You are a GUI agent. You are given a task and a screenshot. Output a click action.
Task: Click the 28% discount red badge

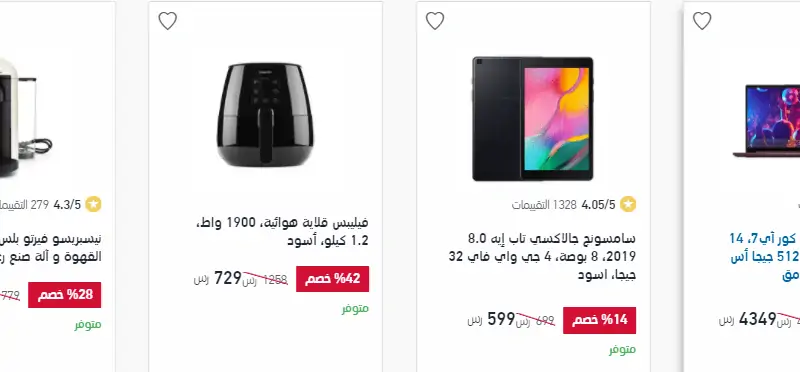tap(65, 295)
